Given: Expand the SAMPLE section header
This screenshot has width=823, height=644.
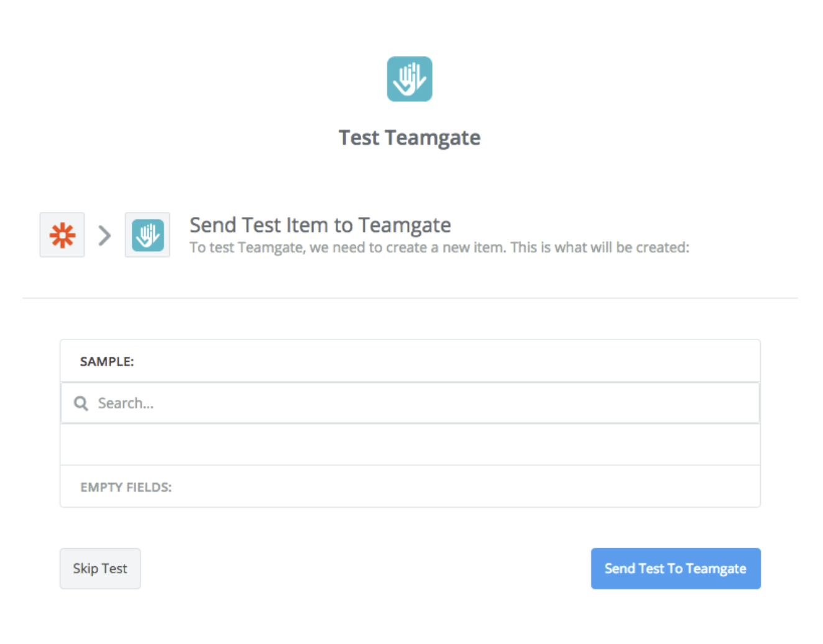Looking at the screenshot, I should click(x=410, y=361).
